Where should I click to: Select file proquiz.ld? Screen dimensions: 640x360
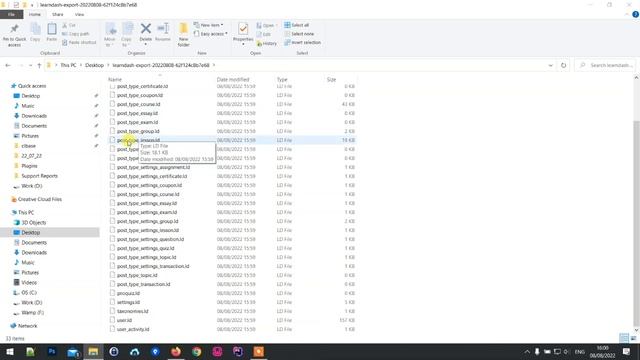click(128, 293)
